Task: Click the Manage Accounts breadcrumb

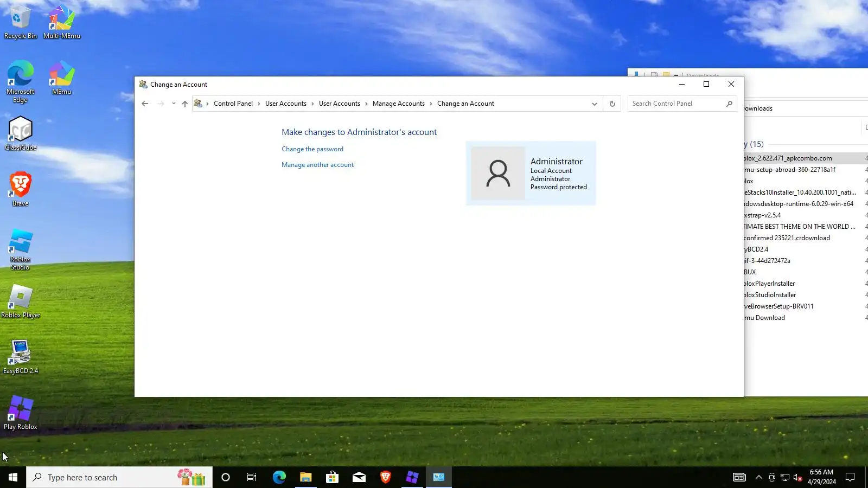Action: pos(399,104)
